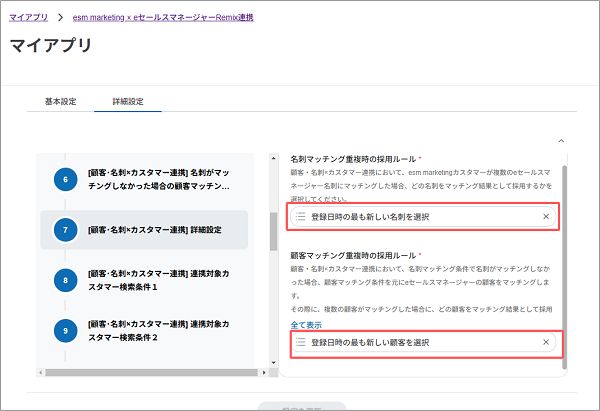Select 連携対象カスタマー検索条件２ step item
This screenshot has width=600, height=411.
click(159, 332)
